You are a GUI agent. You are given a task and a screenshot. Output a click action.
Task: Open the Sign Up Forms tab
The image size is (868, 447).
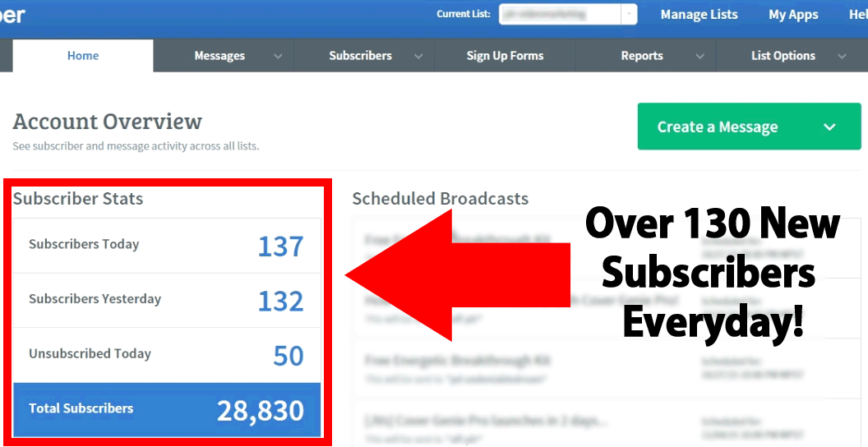click(x=505, y=56)
